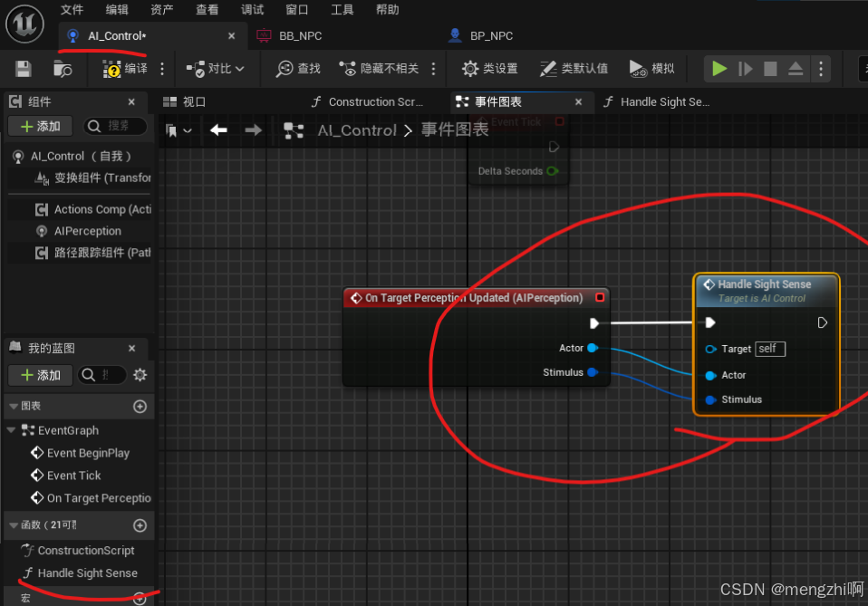Select Actions Comp component
Image resolution: width=868 pixels, height=606 pixels.
(78, 209)
